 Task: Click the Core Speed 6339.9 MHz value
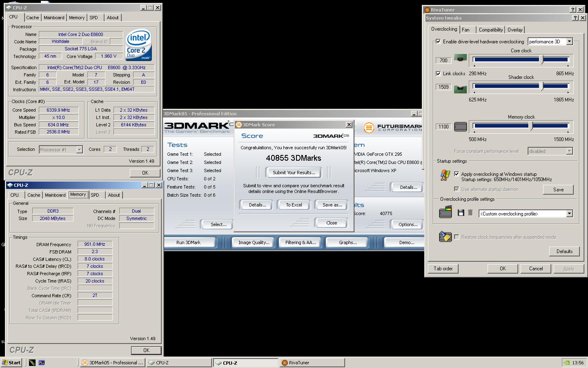[x=58, y=110]
